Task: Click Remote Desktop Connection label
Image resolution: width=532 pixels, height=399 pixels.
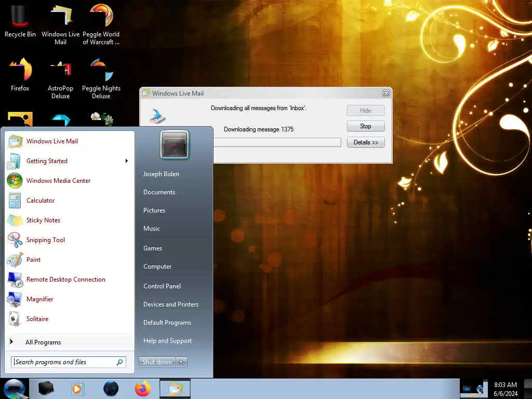Action: (66, 280)
